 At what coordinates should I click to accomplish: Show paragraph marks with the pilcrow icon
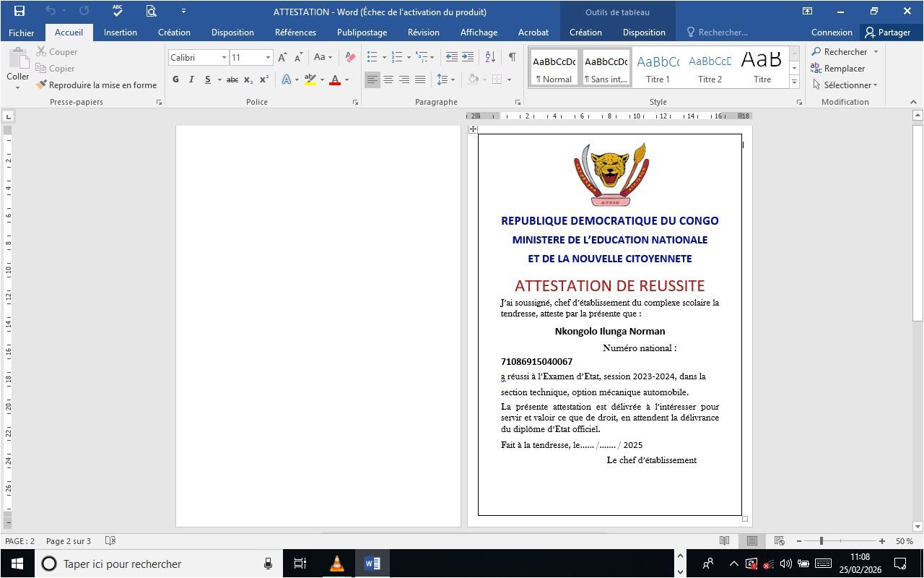[512, 57]
